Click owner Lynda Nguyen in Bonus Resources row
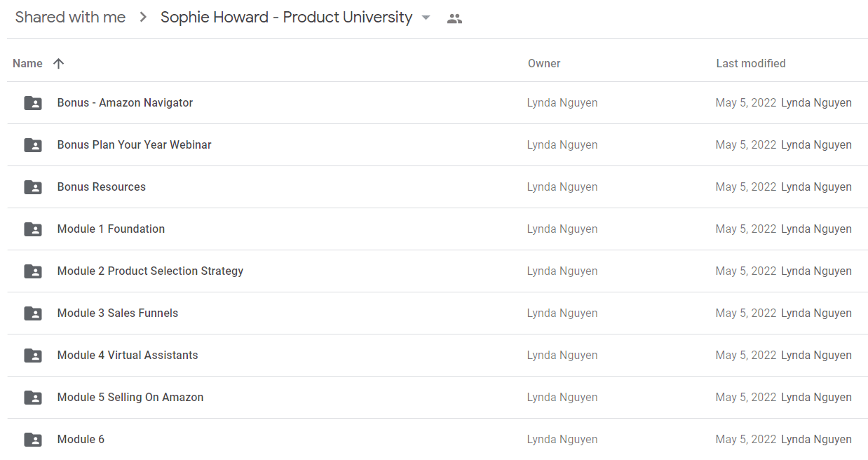868x460 pixels. [x=562, y=187]
